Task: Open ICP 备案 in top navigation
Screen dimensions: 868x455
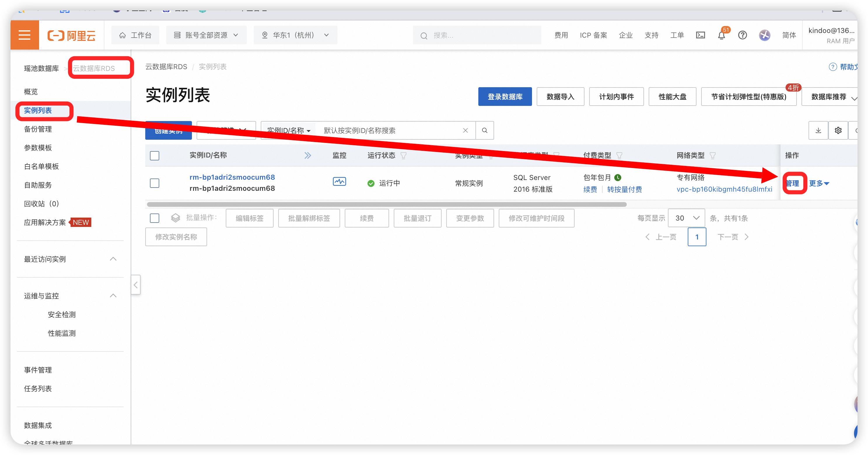Action: 593,35
